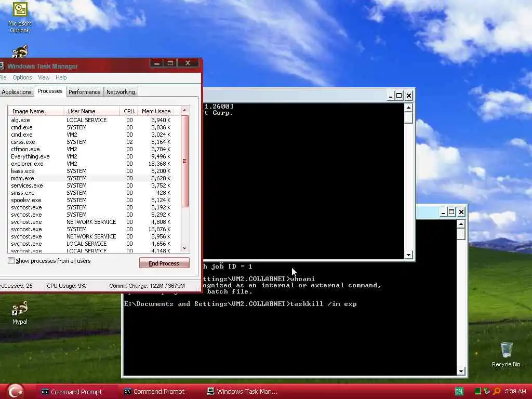Image resolution: width=532 pixels, height=399 pixels.
Task: Select svchost.exe row using 4,808 K
Action: tap(91, 222)
